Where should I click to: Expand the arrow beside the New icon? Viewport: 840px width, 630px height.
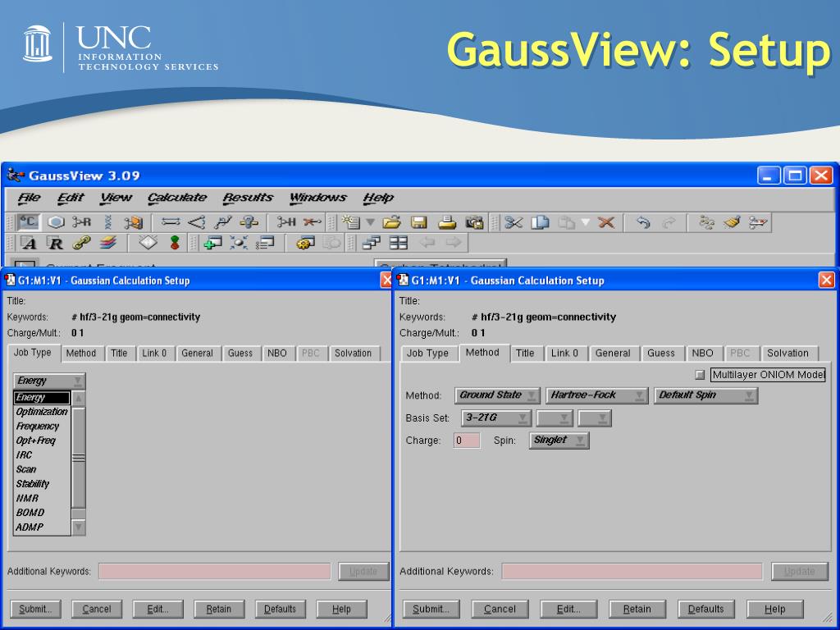click(370, 221)
